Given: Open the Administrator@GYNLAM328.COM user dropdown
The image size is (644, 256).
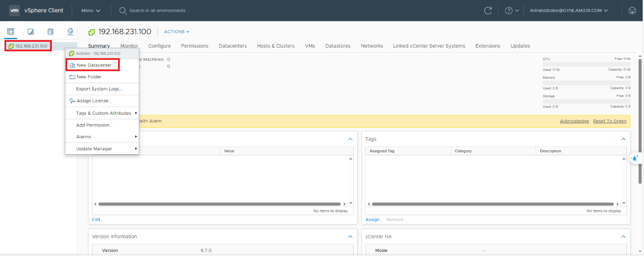Looking at the screenshot, I should click(x=569, y=10).
